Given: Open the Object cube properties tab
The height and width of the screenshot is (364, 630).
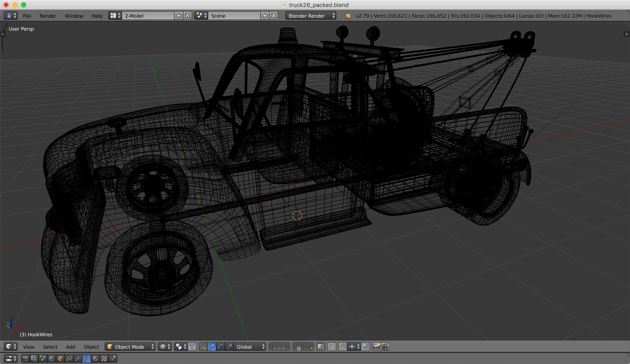Looking at the screenshot, I should point(60,359).
